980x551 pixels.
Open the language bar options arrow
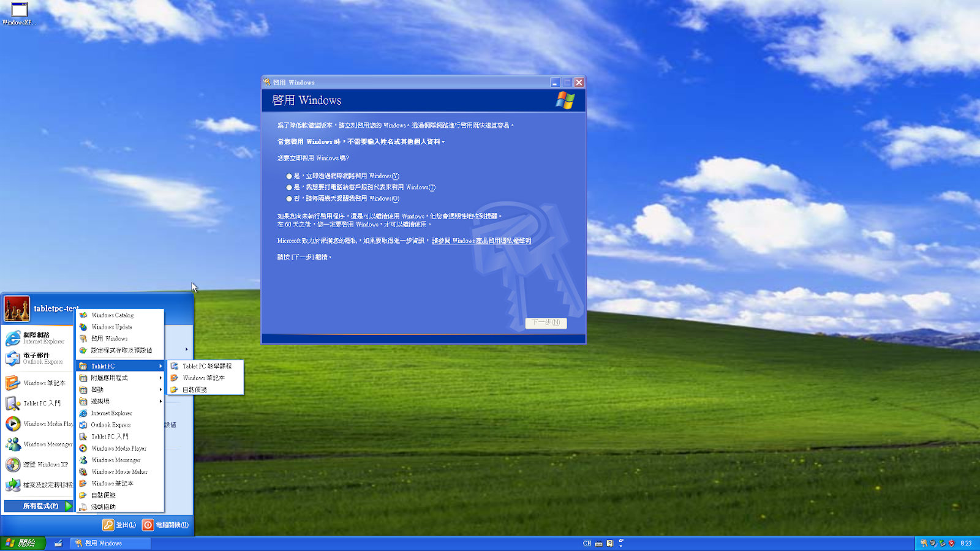[621, 545]
